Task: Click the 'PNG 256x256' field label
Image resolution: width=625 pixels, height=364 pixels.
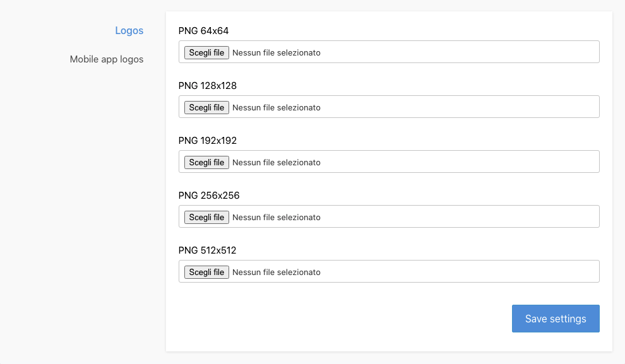Action: (209, 195)
